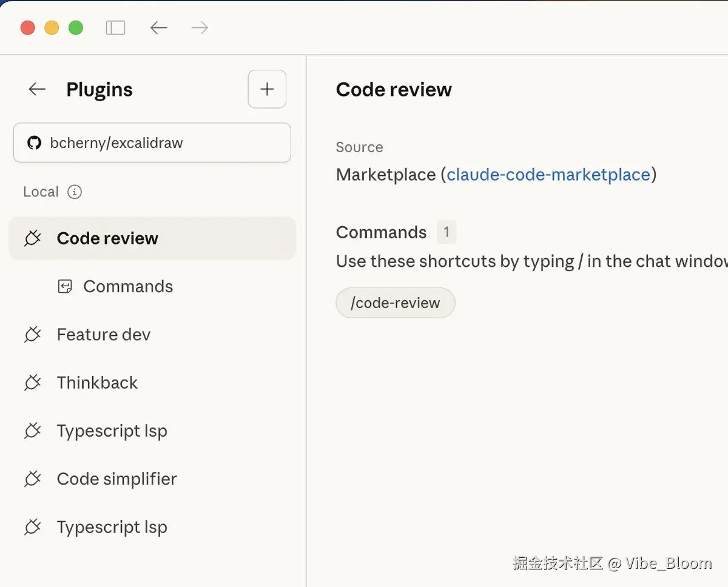
Task: Open the bcherny/excalidraw repository selector
Action: click(152, 143)
